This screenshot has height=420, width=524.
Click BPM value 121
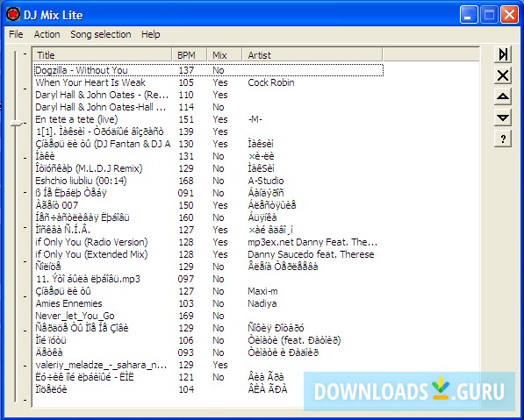coord(186,377)
